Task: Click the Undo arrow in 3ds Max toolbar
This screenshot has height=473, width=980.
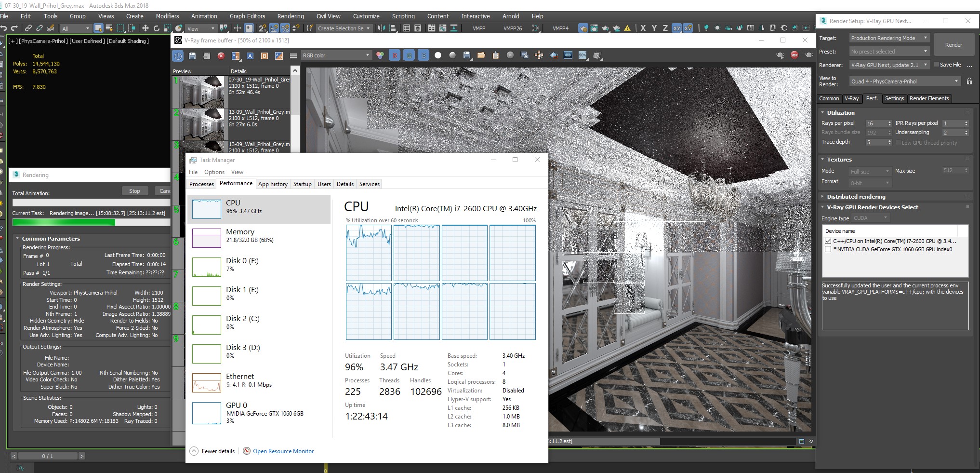Action: (4, 28)
